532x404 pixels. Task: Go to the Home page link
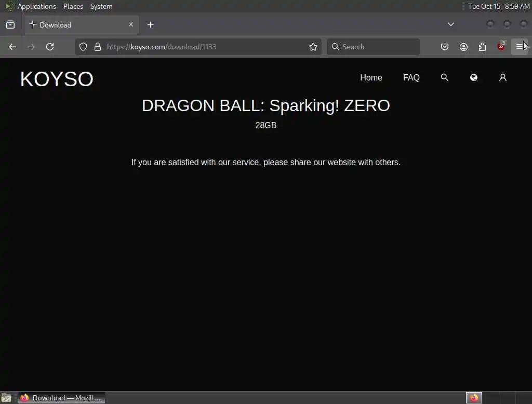coord(371,78)
